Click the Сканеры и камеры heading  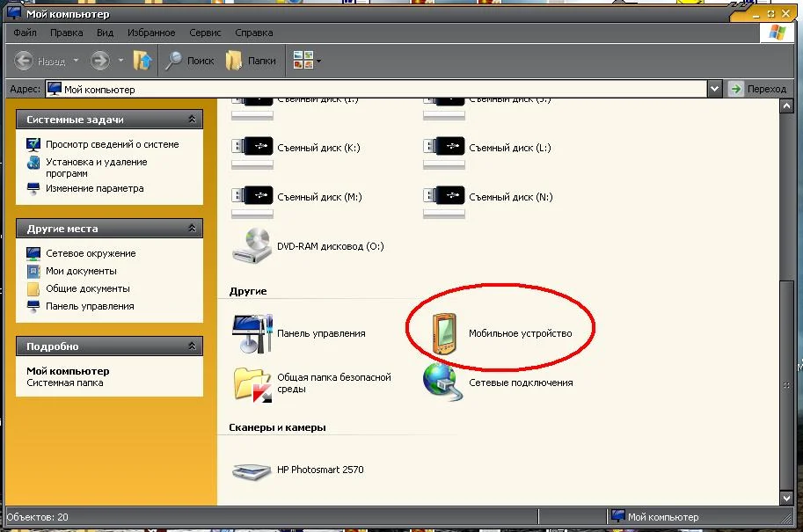(x=277, y=427)
